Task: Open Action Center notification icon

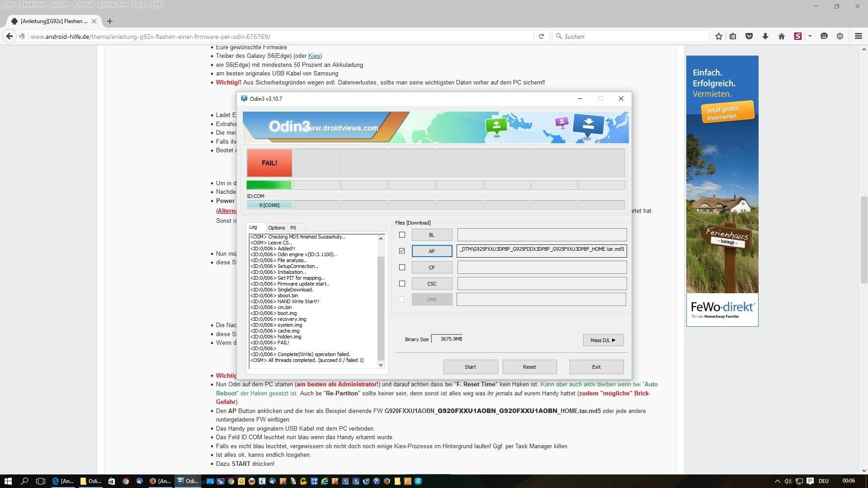Action: pos(810,481)
